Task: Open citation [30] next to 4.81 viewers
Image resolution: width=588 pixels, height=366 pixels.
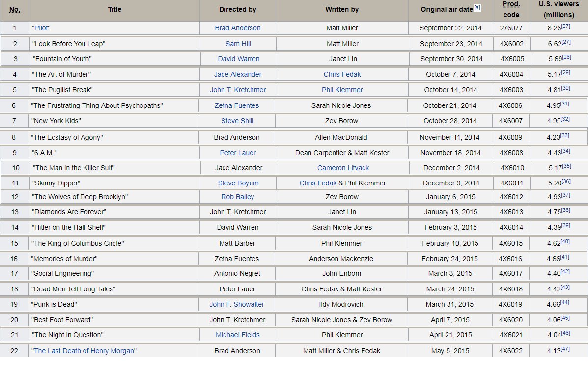Action: (x=565, y=88)
